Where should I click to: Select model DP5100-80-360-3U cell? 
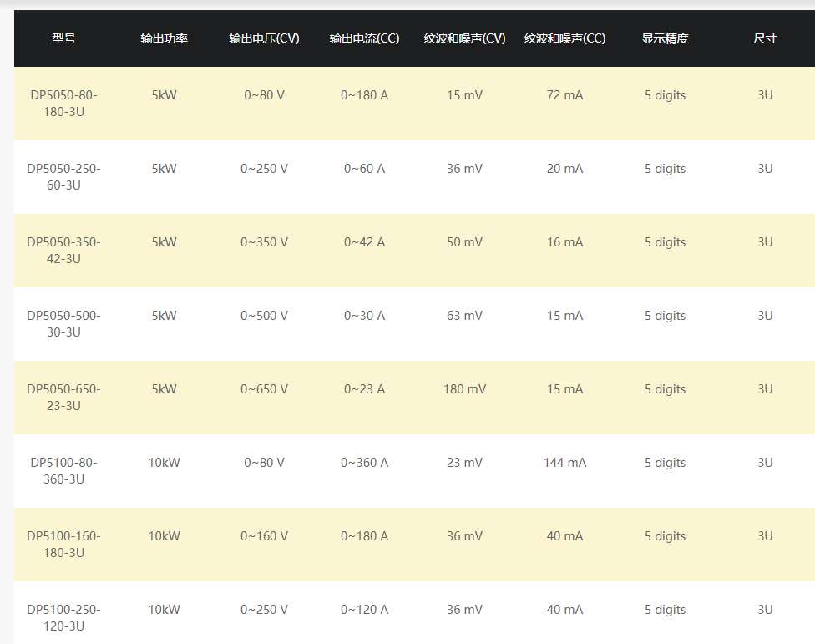pos(64,470)
